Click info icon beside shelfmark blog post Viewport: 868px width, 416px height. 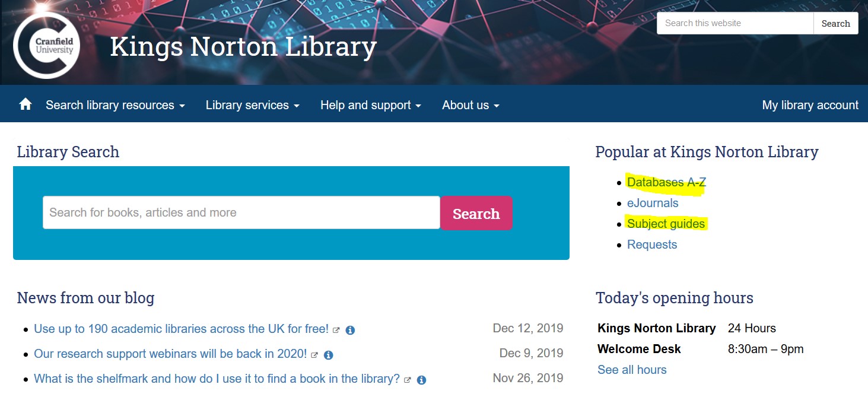[421, 380]
